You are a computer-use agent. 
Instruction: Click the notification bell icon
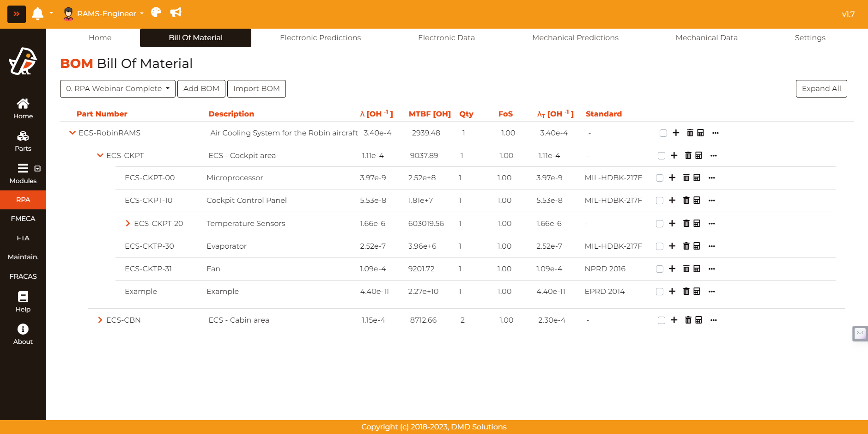point(37,13)
